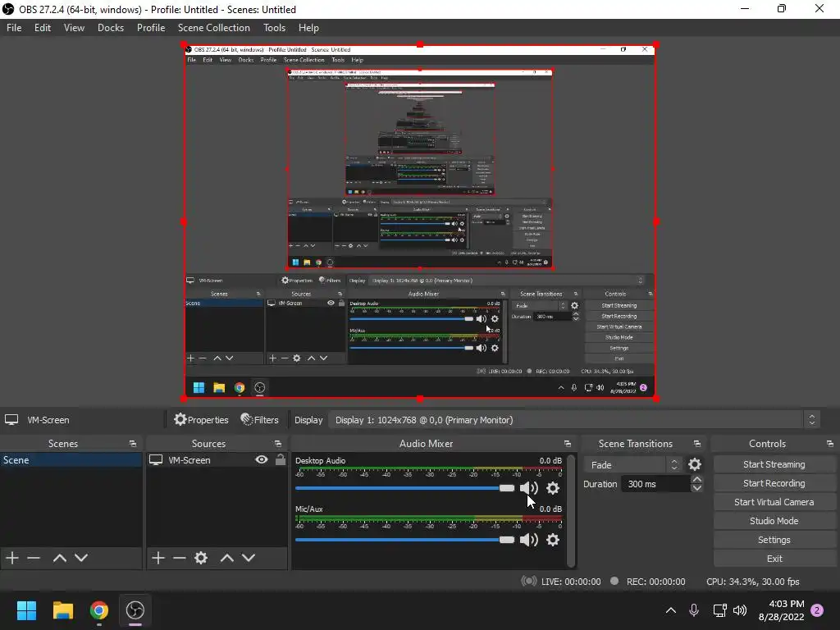Pop out the Controls dock
This screenshot has height=630, width=840.
click(830, 444)
